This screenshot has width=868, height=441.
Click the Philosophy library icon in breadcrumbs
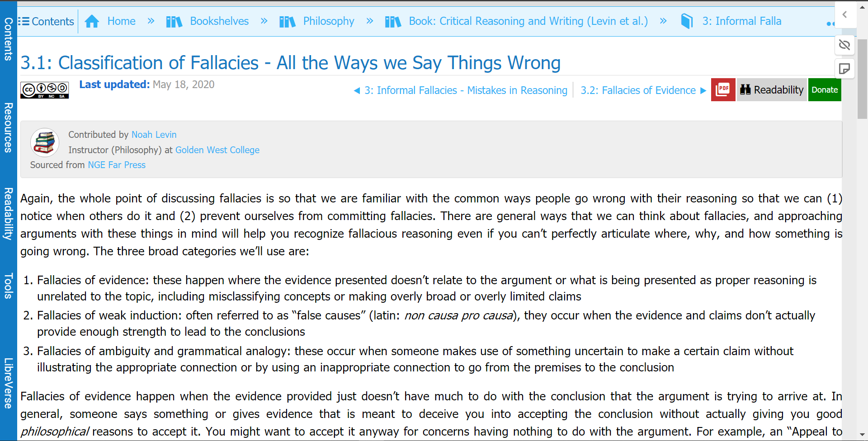287,21
